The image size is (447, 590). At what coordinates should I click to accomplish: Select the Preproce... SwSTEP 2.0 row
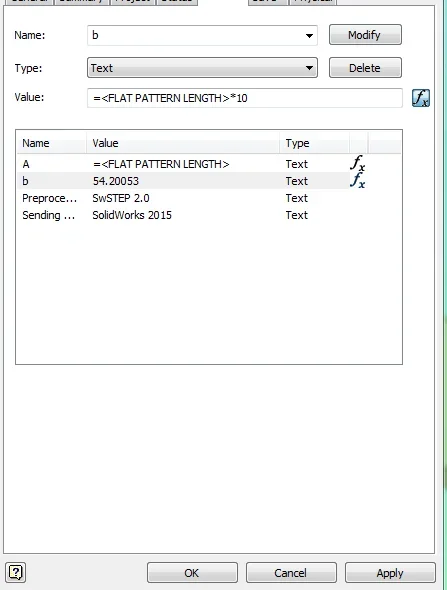tap(209, 198)
